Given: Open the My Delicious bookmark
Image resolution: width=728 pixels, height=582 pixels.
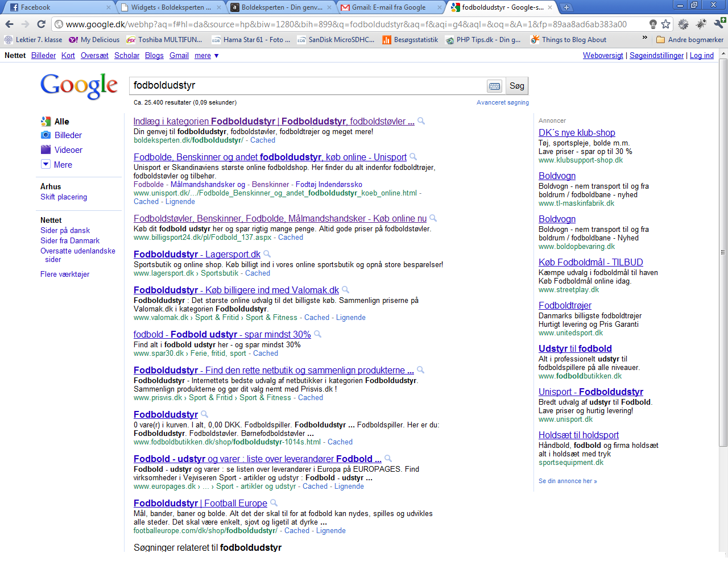Looking at the screenshot, I should click(x=94, y=40).
